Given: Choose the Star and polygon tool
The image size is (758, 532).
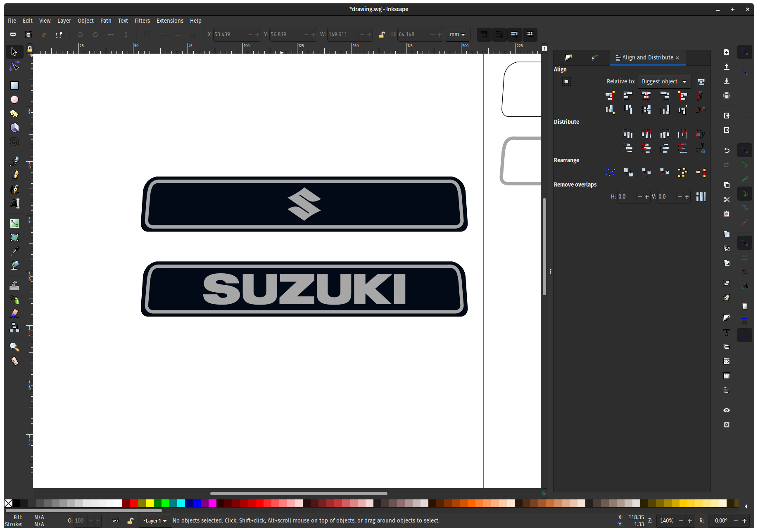Looking at the screenshot, I should click(14, 113).
